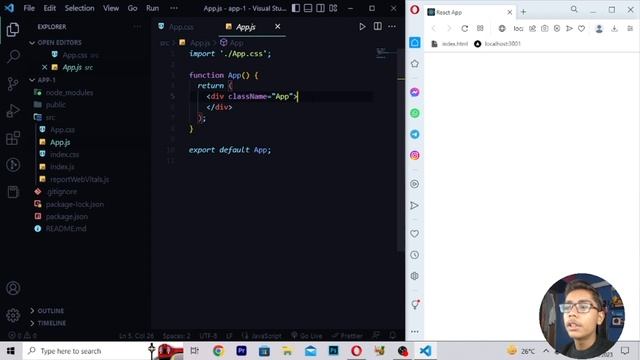Open Explorer views and more actions ellipsis

click(x=137, y=27)
